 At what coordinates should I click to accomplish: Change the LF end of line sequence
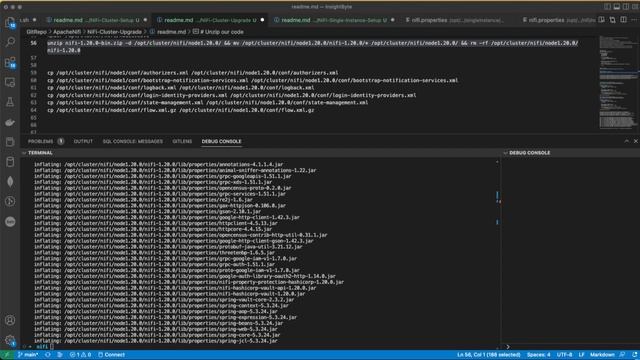582,355
